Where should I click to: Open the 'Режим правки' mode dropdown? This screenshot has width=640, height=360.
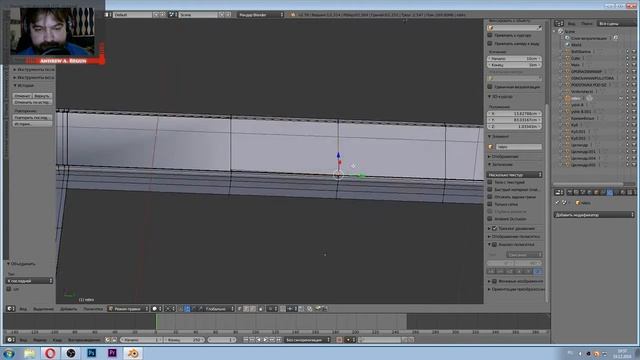pos(128,309)
